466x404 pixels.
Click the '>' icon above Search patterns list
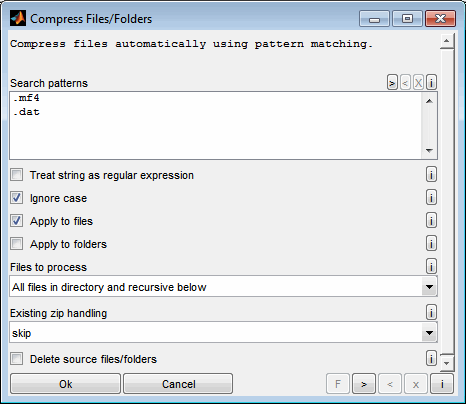tap(392, 82)
